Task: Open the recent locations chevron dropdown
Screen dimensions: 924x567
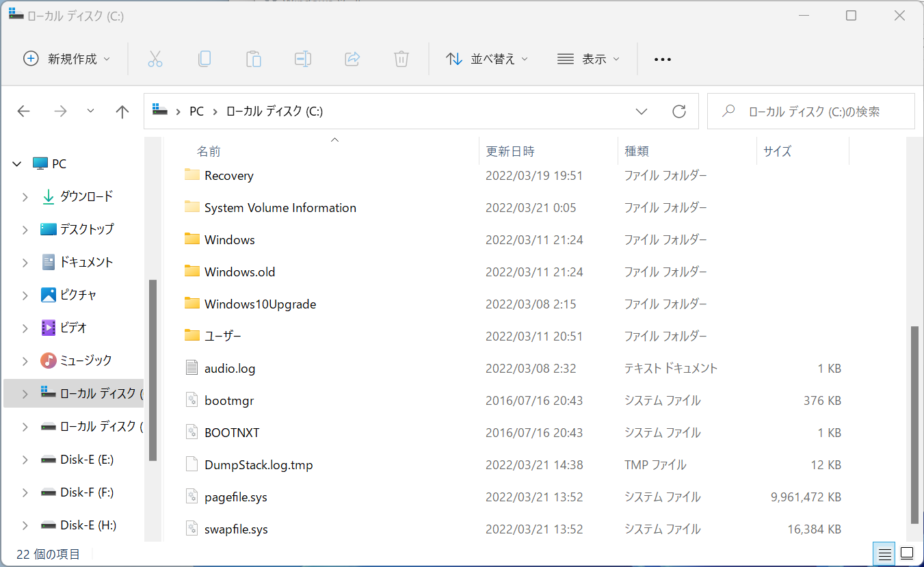Action: 91,111
